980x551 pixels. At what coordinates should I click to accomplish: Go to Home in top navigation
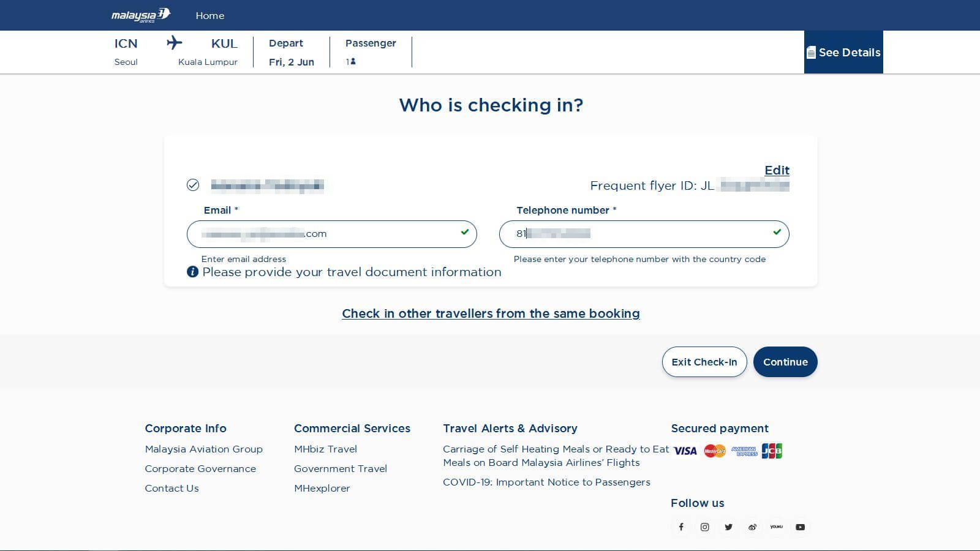pyautogui.click(x=209, y=16)
